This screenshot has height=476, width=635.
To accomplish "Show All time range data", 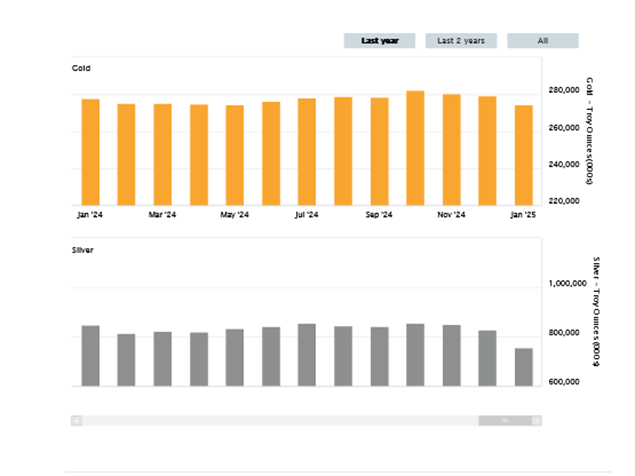I will tap(542, 41).
